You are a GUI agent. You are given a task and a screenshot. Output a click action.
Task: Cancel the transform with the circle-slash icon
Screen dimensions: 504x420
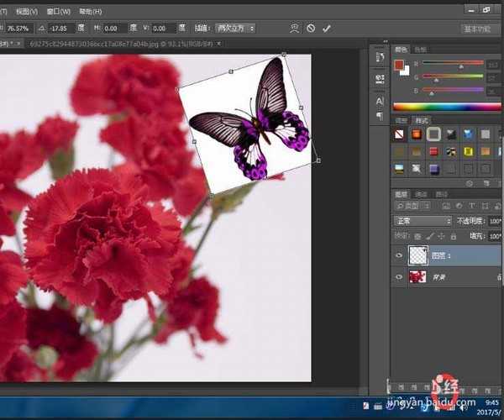click(x=311, y=28)
